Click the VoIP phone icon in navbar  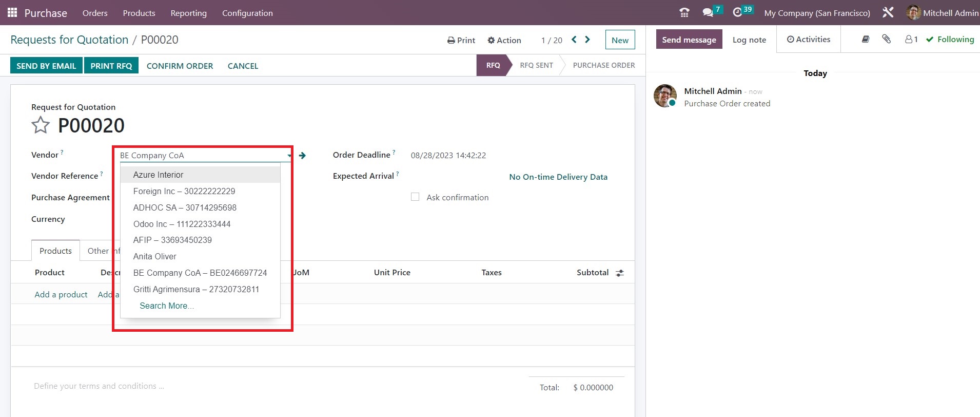tap(684, 13)
